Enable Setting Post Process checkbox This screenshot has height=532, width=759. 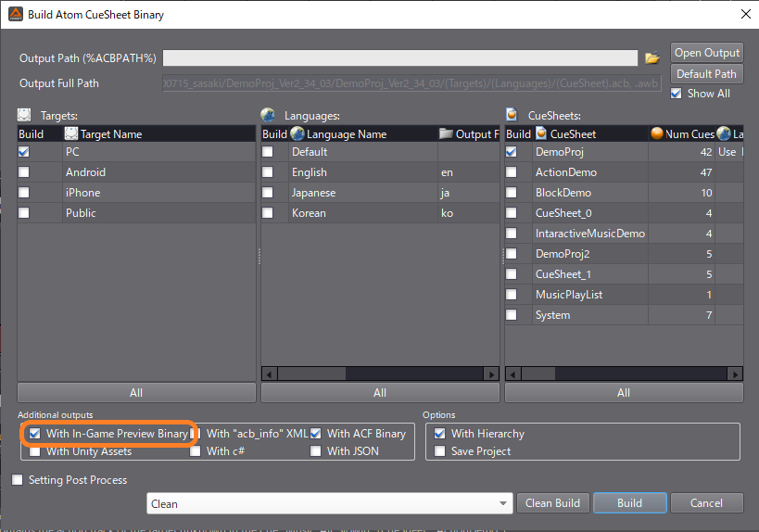18,480
